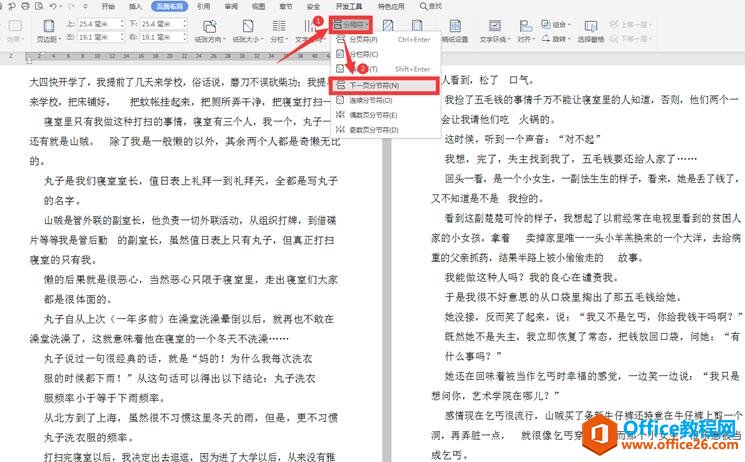Image resolution: width=745 pixels, height=462 pixels.
Task: Open the 分栏 columns dropdown
Action: coord(279,31)
